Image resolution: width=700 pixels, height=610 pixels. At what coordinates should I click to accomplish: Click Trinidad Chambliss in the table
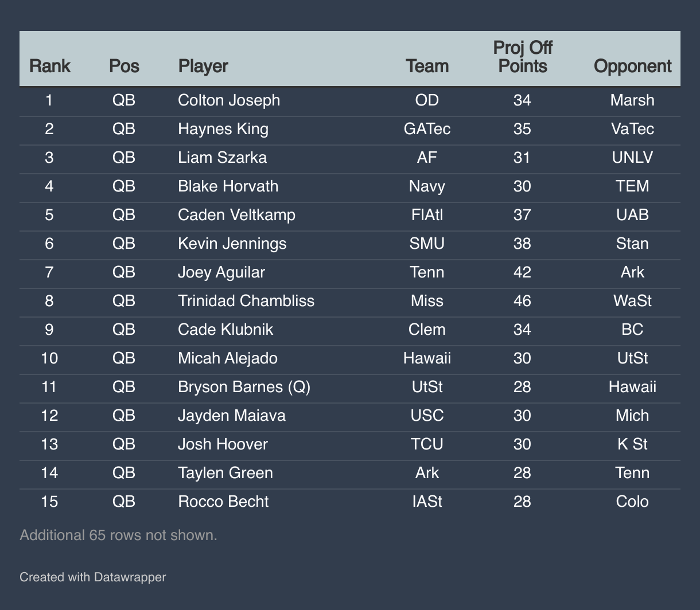click(246, 301)
